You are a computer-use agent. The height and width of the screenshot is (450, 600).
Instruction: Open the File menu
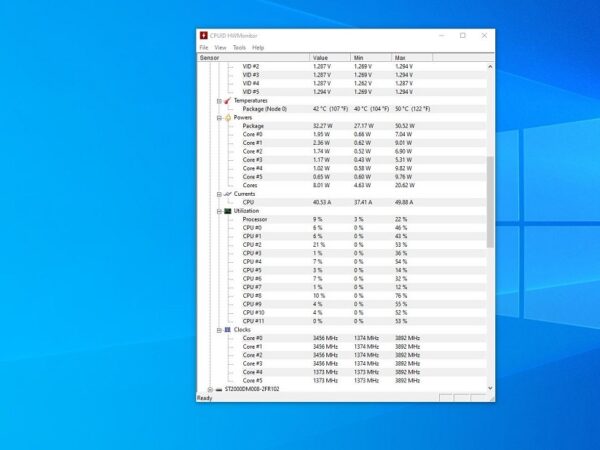pyautogui.click(x=204, y=47)
